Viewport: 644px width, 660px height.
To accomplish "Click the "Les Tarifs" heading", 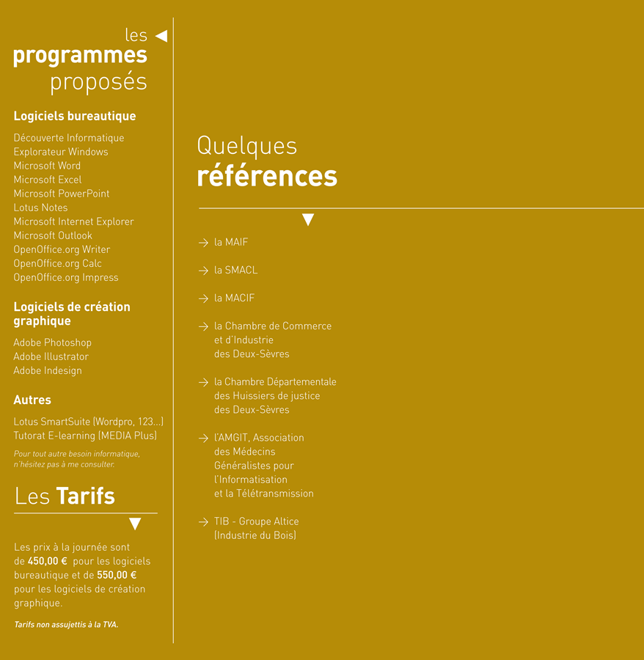I will 65,496.
